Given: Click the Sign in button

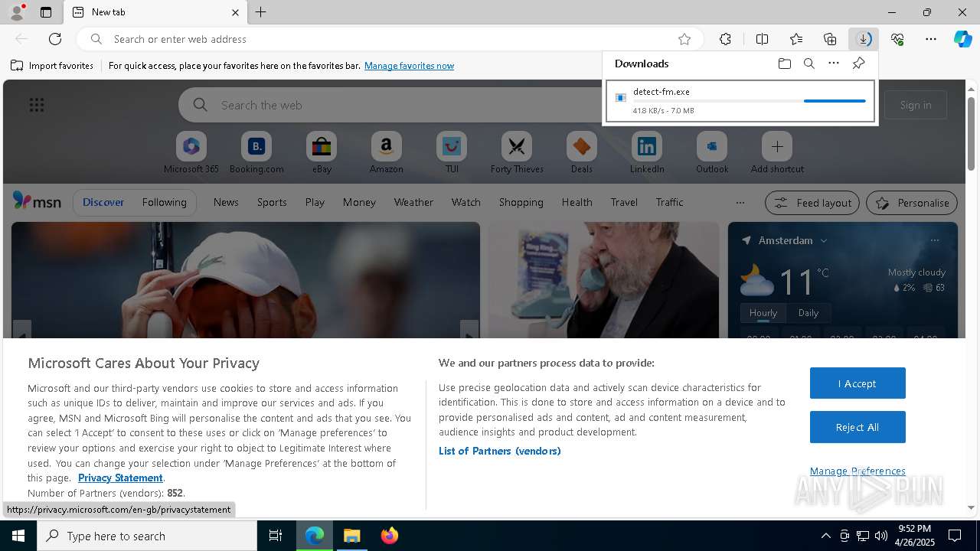Looking at the screenshot, I should 916,105.
